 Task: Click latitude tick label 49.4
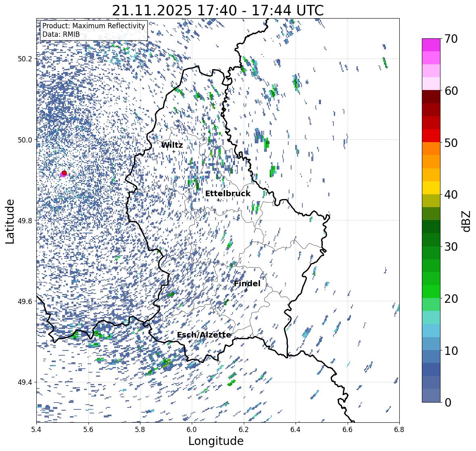[x=25, y=382]
